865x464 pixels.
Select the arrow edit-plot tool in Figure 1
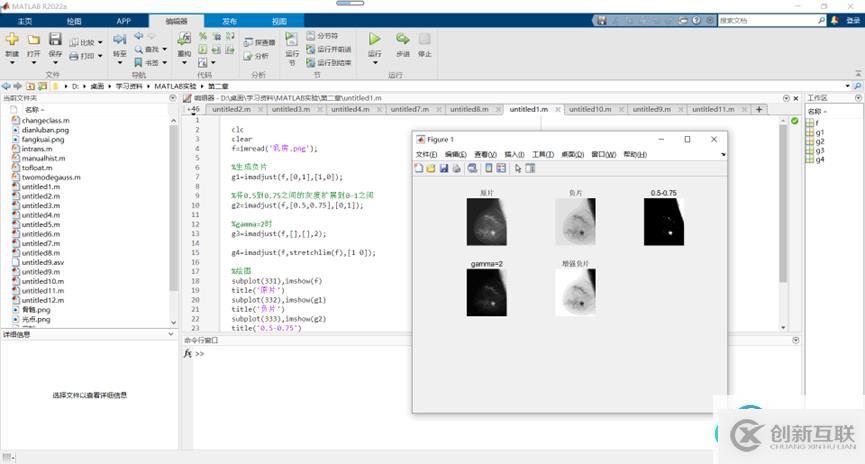(x=518, y=168)
